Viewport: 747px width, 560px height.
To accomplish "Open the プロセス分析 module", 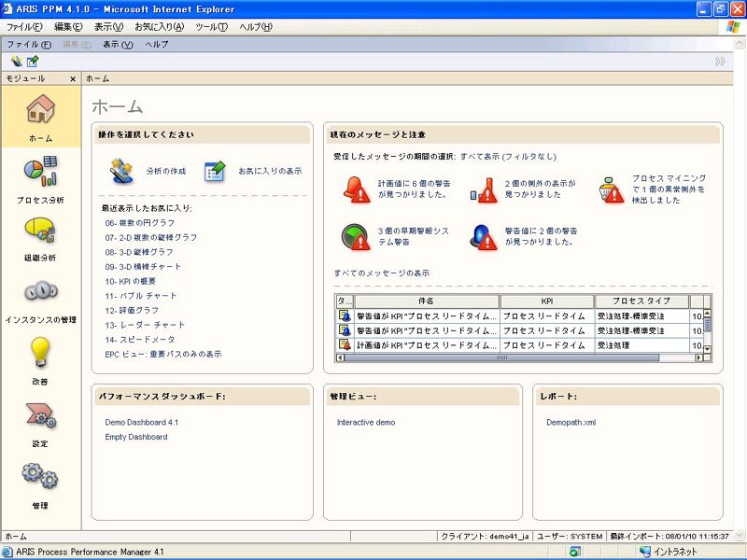I will (x=40, y=171).
